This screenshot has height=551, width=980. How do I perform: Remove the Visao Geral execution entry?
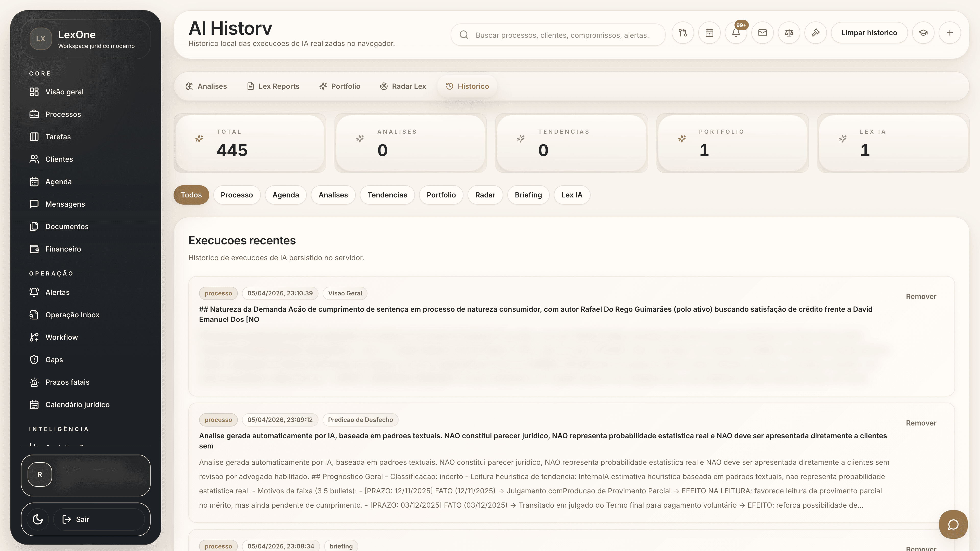(x=921, y=296)
